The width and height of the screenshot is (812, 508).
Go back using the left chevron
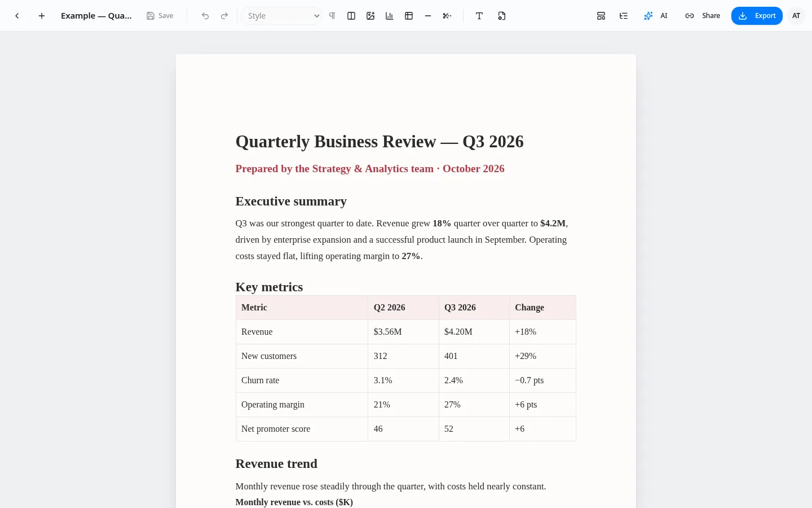point(17,16)
